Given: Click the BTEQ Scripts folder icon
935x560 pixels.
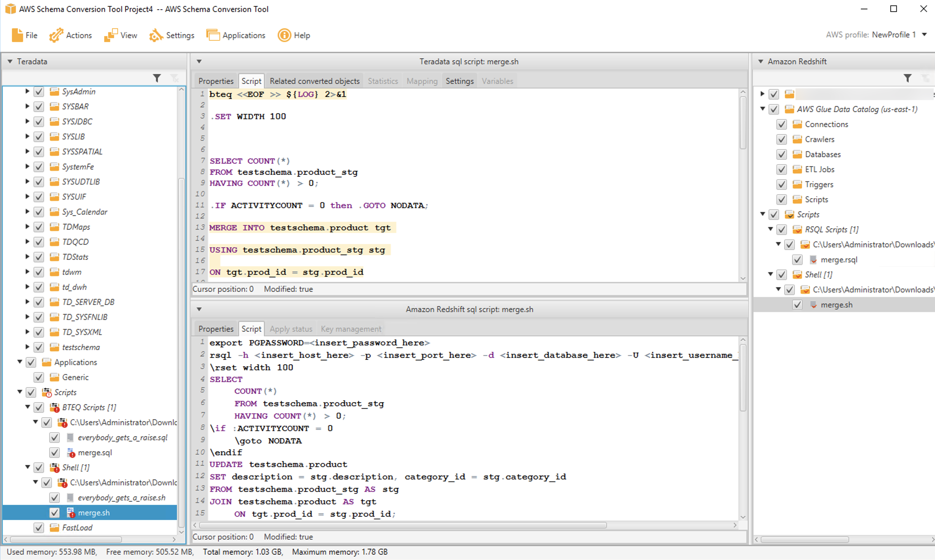Looking at the screenshot, I should coord(55,407).
